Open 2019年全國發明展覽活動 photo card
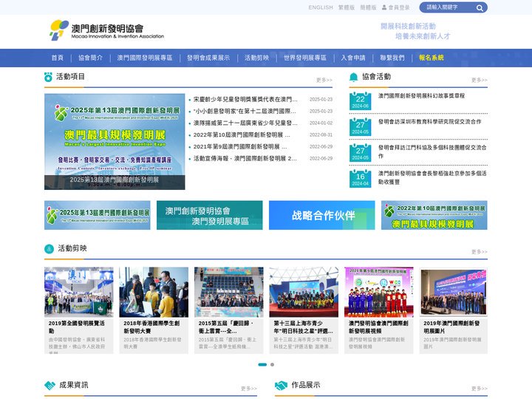The image size is (532, 399). pos(79,310)
